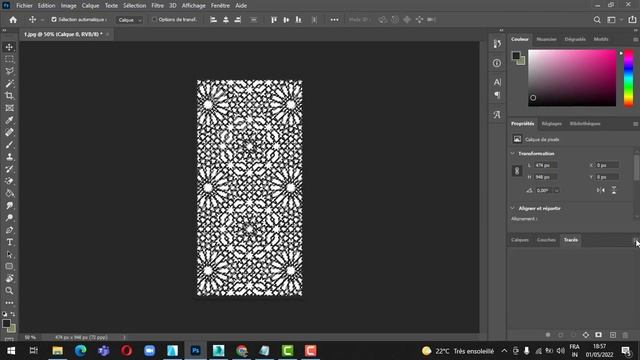Toggle the link width and height constraint
This screenshot has width=640, height=360.
coord(517,171)
